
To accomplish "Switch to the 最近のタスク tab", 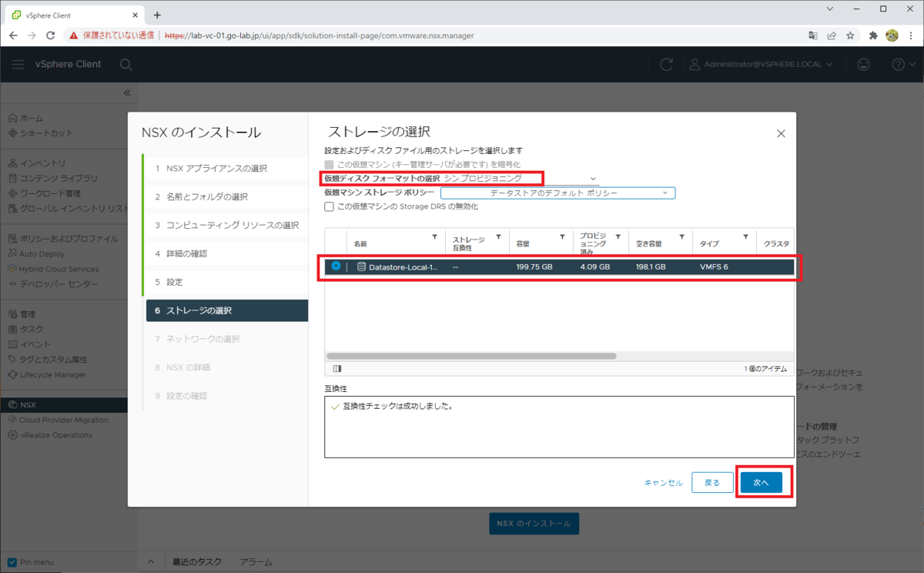I will click(x=197, y=562).
